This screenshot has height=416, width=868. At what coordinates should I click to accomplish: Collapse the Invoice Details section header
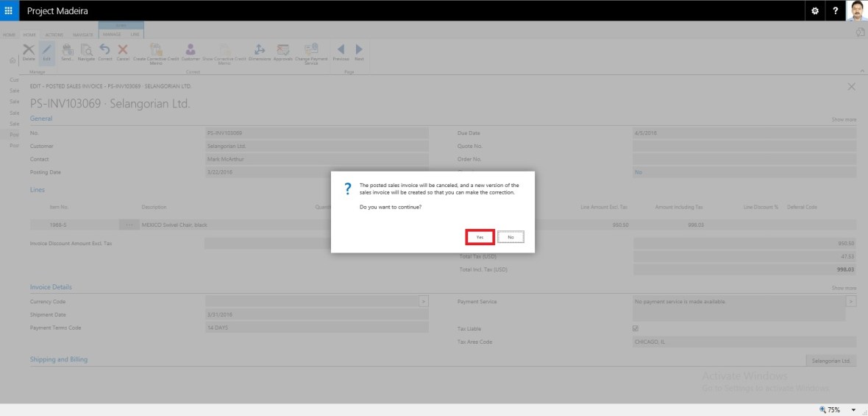(51, 287)
